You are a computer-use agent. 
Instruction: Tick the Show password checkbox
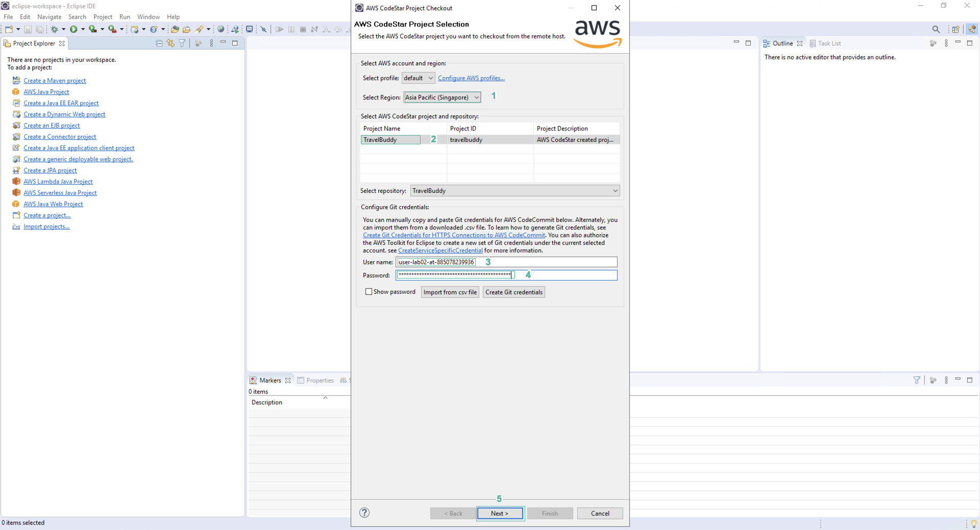[369, 292]
